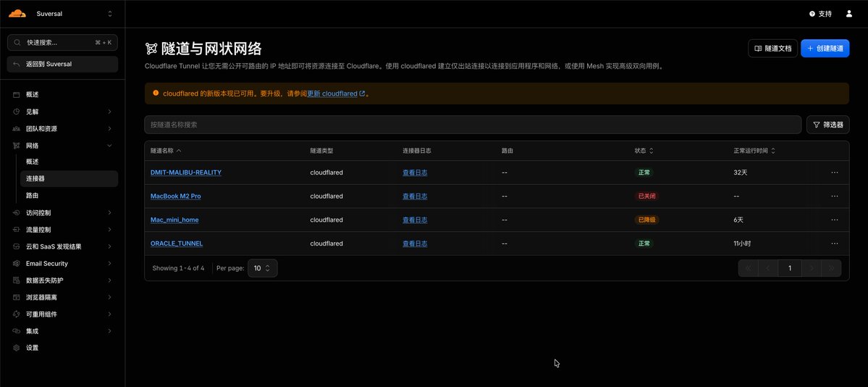This screenshot has height=387, width=868.
Task: Click the 网络 sidebar icon
Action: tap(16, 146)
